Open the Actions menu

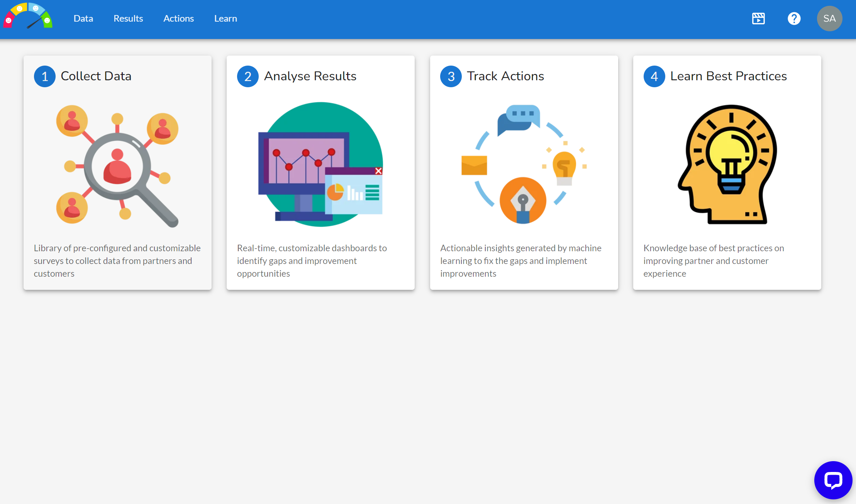[178, 19]
